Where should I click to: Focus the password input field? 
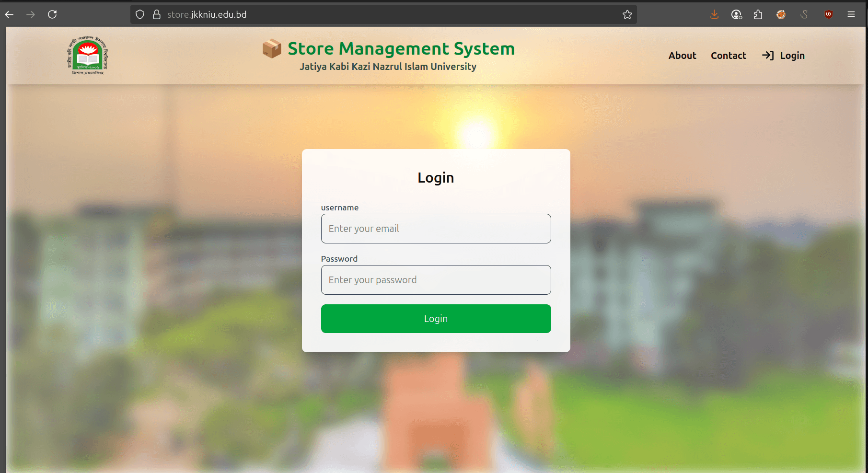[436, 280]
